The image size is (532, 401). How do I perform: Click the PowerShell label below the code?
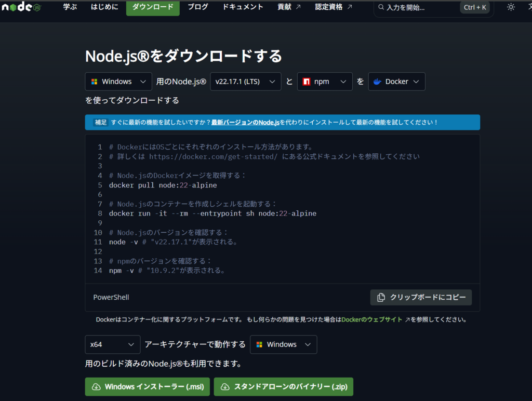(x=111, y=297)
